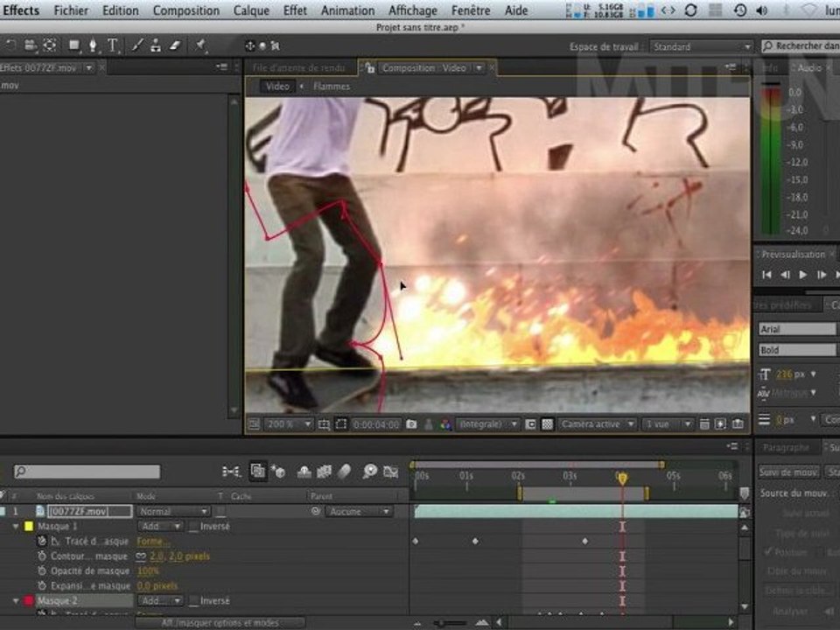Open the Composition menu
The image size is (840, 630).
(x=185, y=10)
